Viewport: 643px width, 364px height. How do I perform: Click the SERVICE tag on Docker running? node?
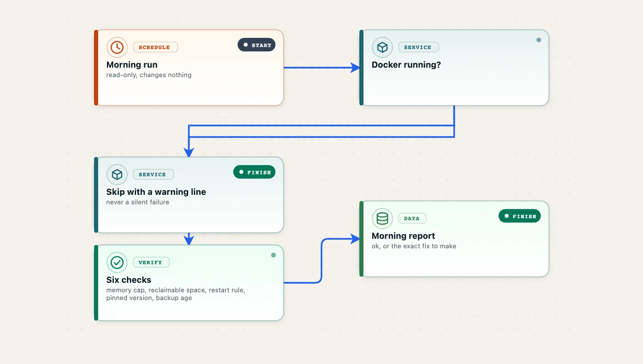click(418, 47)
